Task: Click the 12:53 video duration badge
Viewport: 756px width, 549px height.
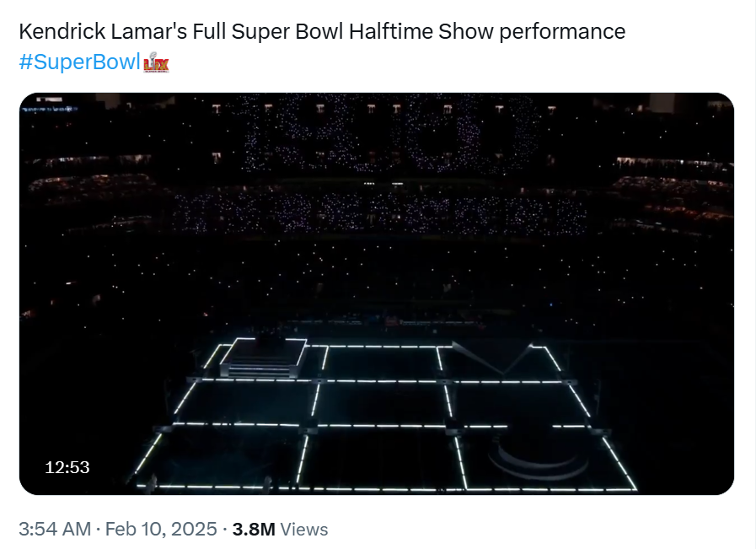Action: (x=67, y=467)
